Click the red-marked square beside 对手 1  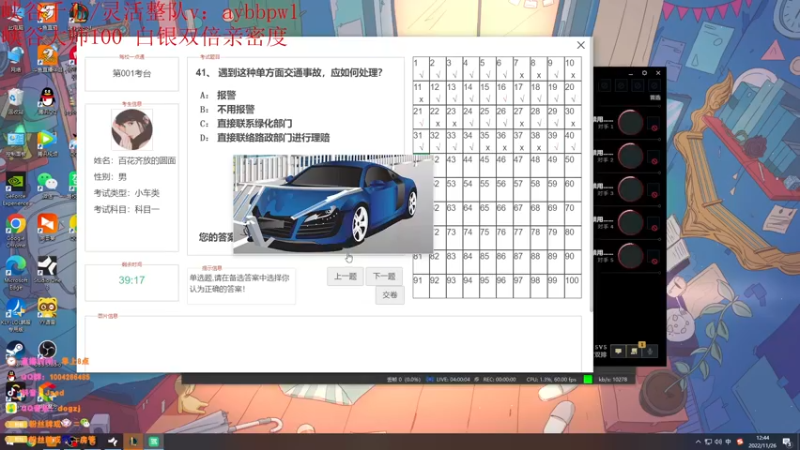653,123
